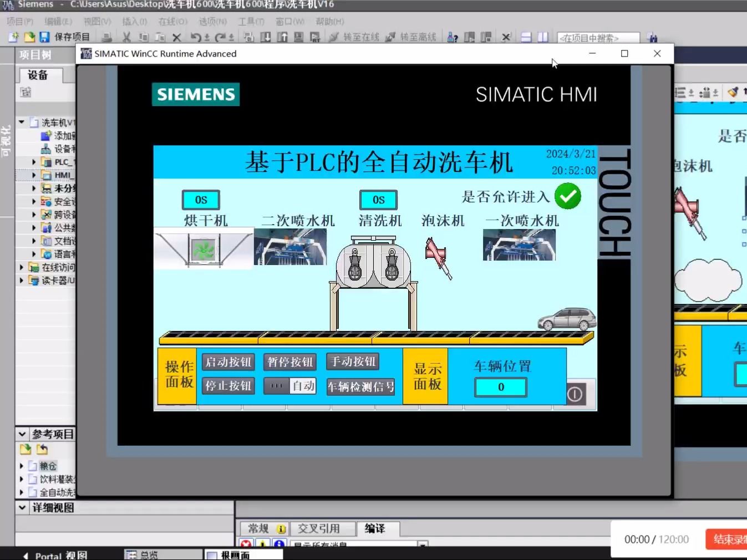Screen dimensions: 747x560
Task: Click the 添加新设备 add device icon
Action: (46, 135)
